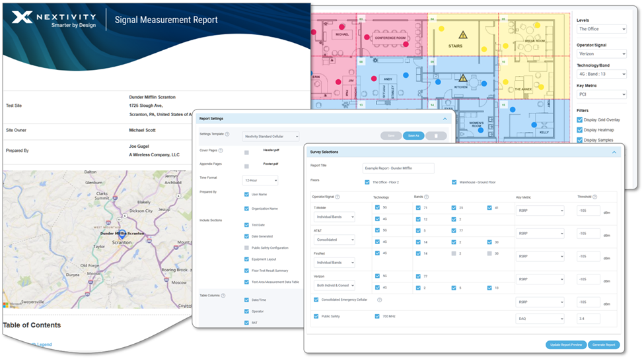Image resolution: width=644 pixels, height=359 pixels.
Task: Toggle the Cover Pages Header.pdf checkbox
Action: [x=246, y=152]
